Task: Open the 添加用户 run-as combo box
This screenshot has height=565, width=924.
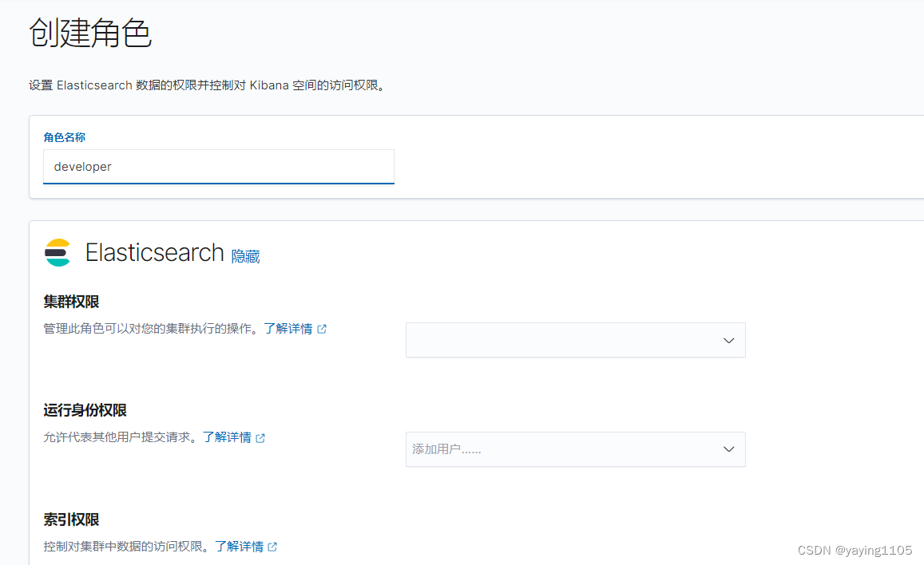Action: click(x=575, y=449)
